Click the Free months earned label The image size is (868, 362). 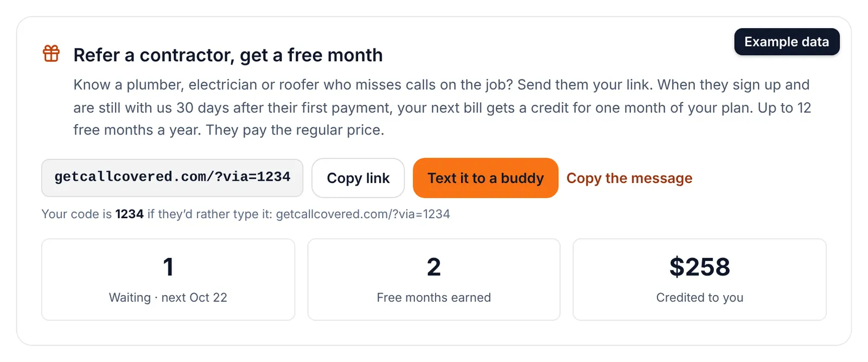[434, 297]
